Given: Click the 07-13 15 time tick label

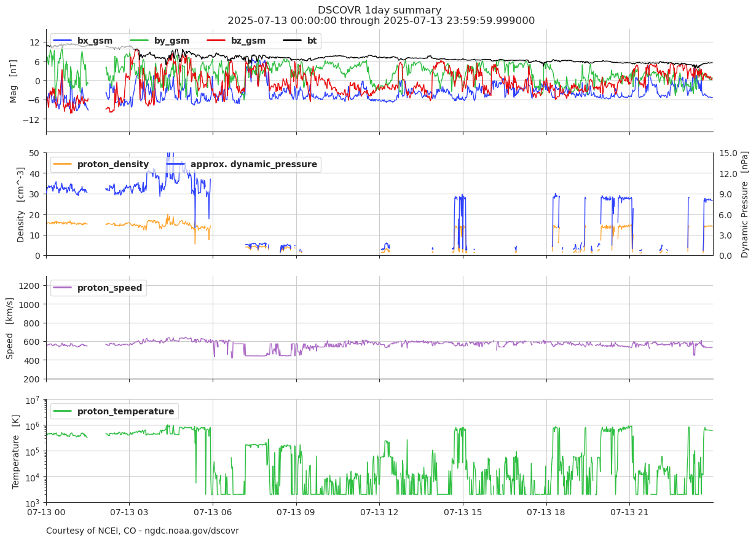Looking at the screenshot, I should pyautogui.click(x=463, y=512).
